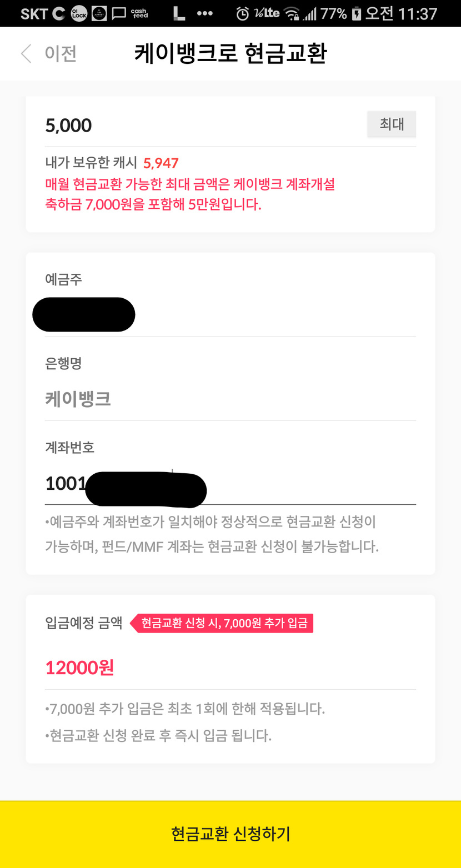Tap the L notification icon

coord(178,13)
